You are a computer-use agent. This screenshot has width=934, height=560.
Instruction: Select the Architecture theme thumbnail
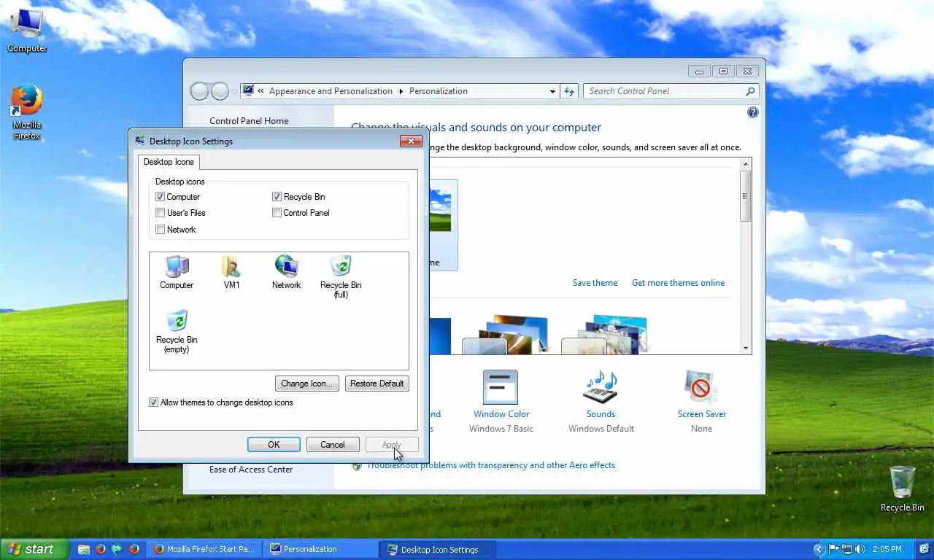click(505, 334)
